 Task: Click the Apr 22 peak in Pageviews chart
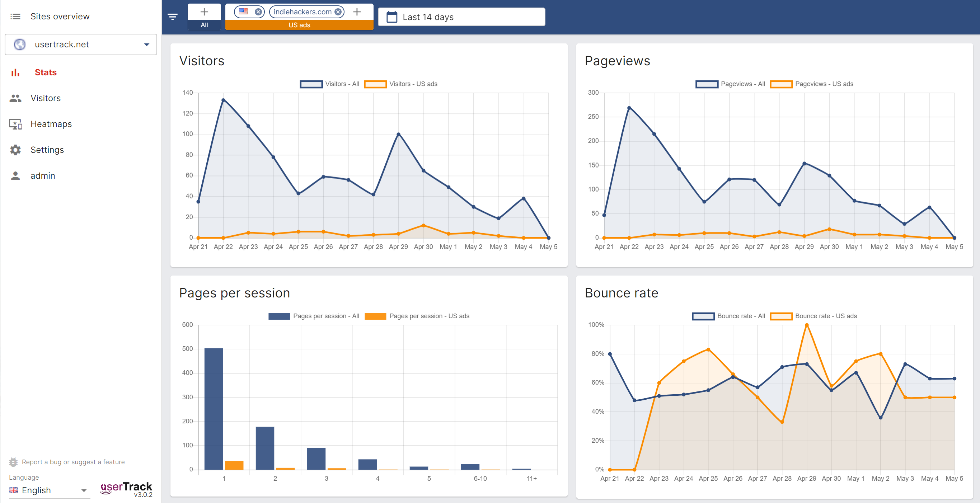[x=629, y=108]
